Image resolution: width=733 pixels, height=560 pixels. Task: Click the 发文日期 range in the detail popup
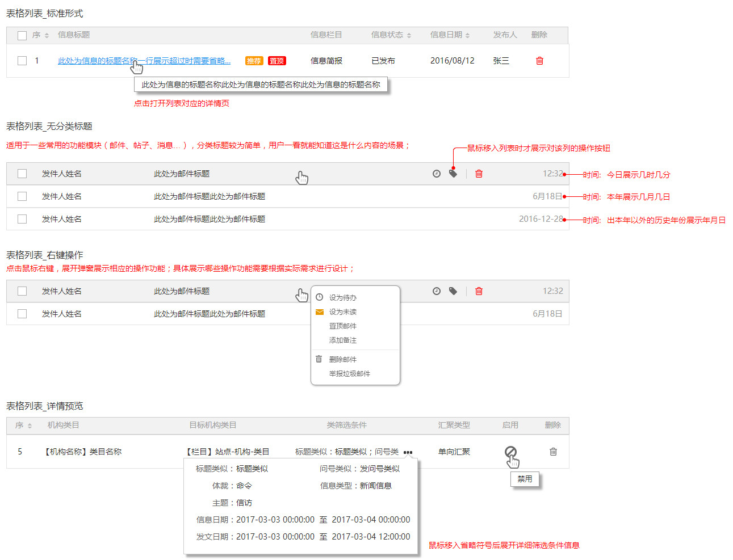coord(303,537)
